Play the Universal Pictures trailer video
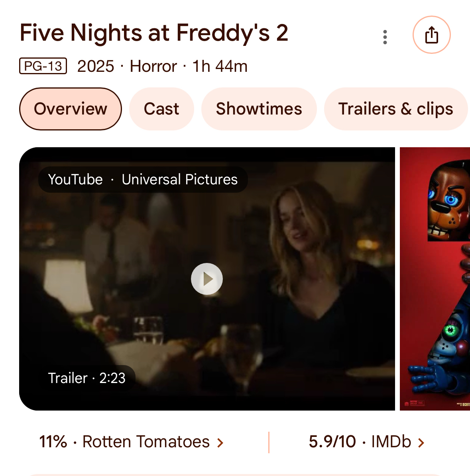 click(x=206, y=279)
